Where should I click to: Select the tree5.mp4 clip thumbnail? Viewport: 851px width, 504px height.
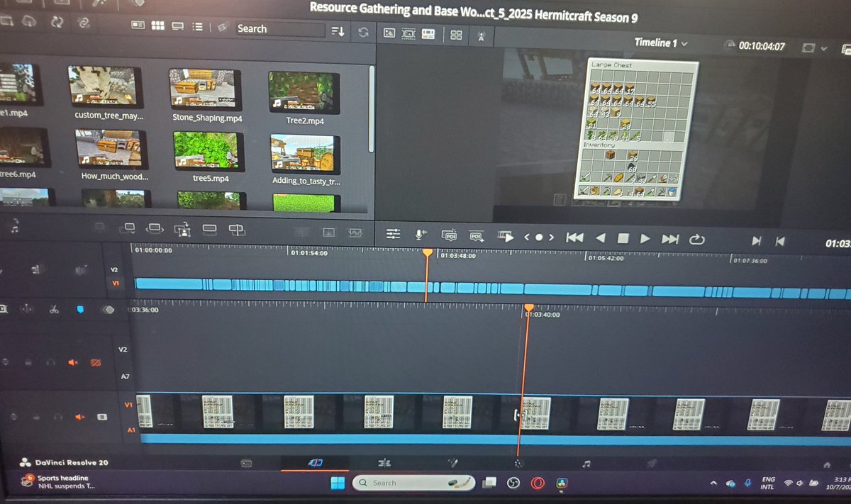point(209,152)
